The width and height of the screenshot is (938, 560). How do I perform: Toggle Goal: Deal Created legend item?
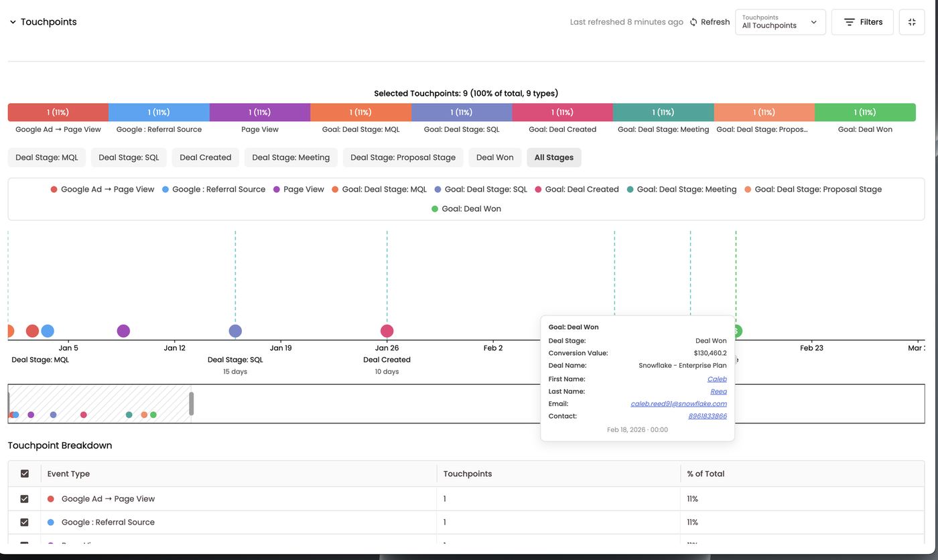tap(577, 190)
